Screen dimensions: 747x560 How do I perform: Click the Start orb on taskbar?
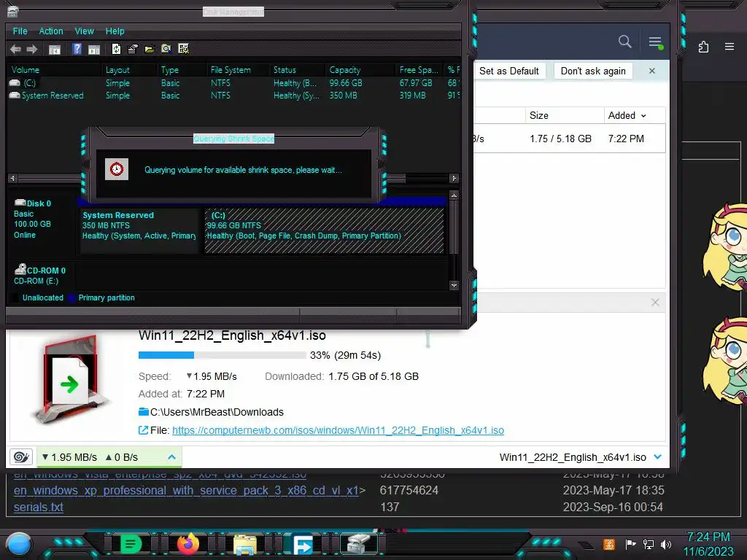pyautogui.click(x=19, y=544)
